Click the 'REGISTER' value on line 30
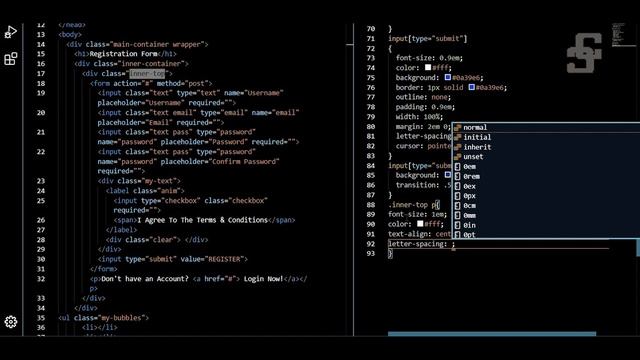This screenshot has width=640, height=360. click(x=224, y=259)
